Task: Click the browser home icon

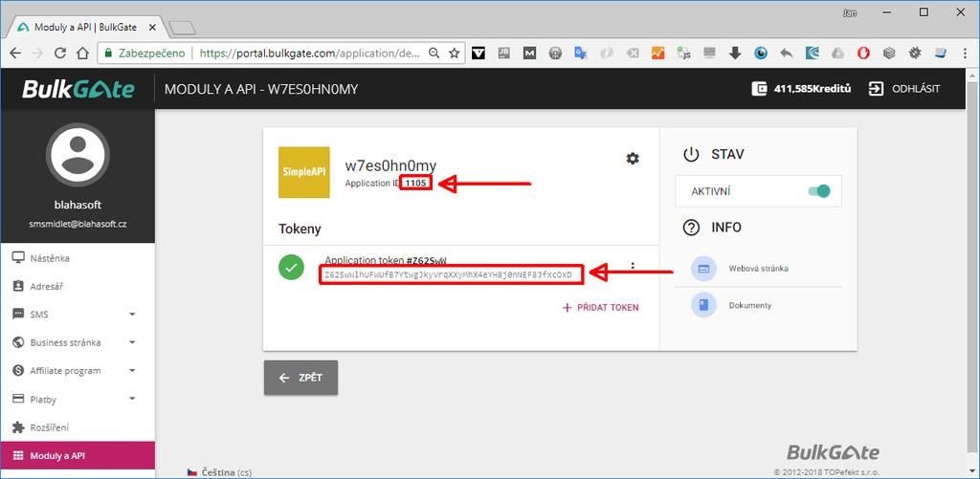Action: (82, 54)
